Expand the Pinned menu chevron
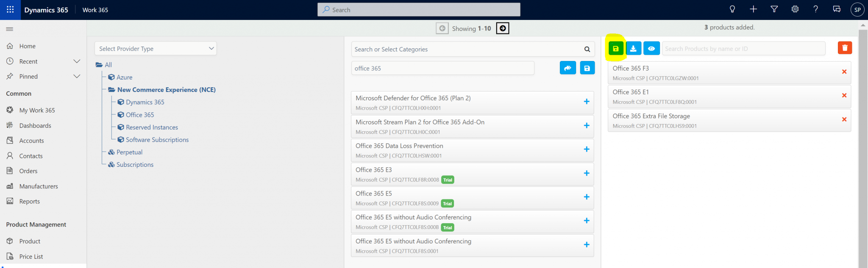The image size is (868, 268). click(77, 76)
